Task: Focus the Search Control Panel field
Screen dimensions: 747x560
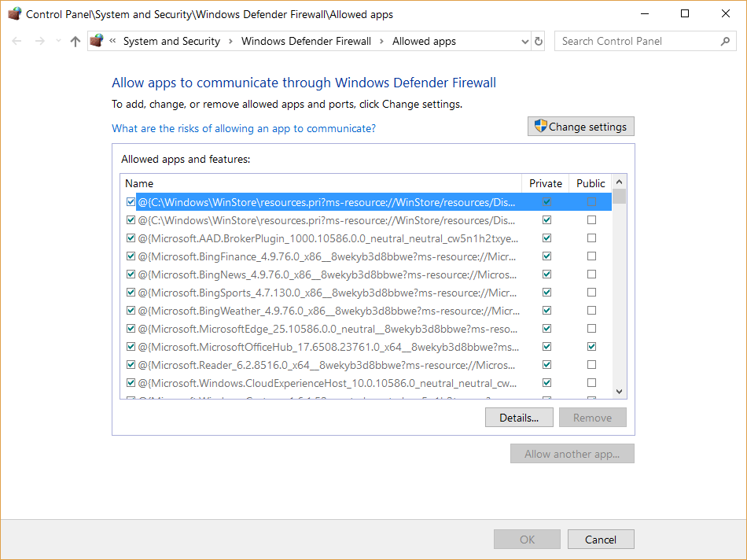Action: point(645,41)
